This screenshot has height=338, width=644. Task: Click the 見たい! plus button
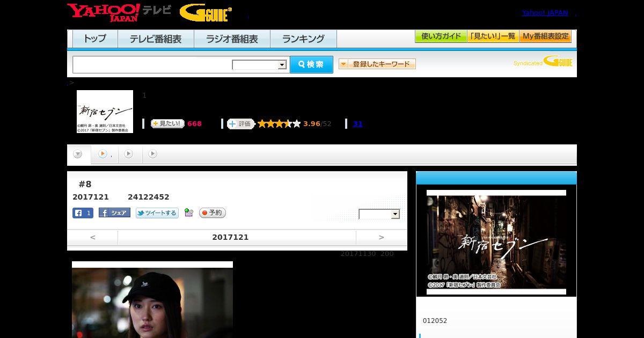[167, 124]
